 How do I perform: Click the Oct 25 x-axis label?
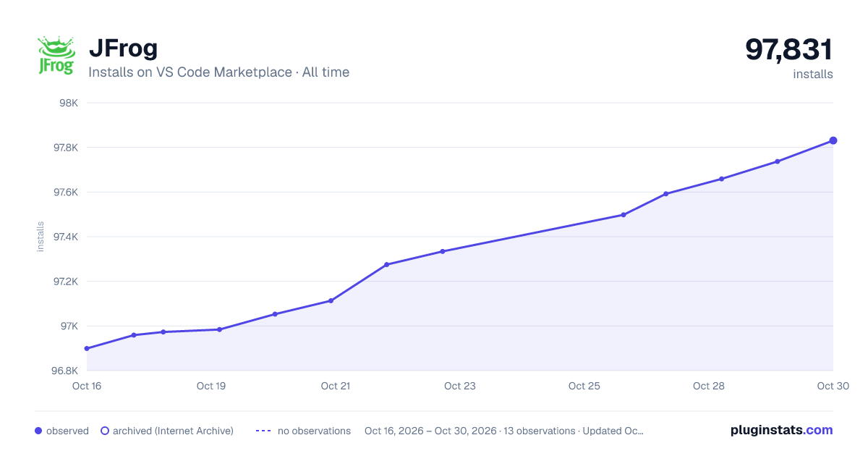584,386
